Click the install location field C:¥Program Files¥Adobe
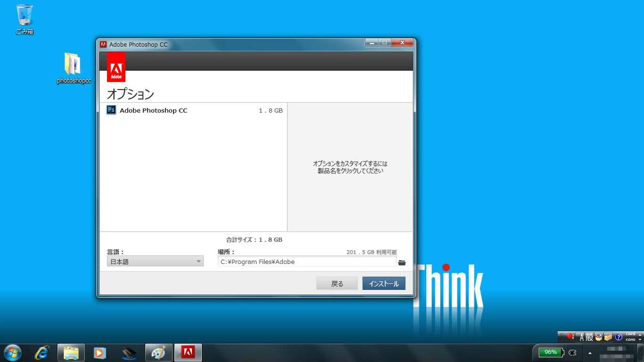The width and height of the screenshot is (644, 362). [x=307, y=261]
